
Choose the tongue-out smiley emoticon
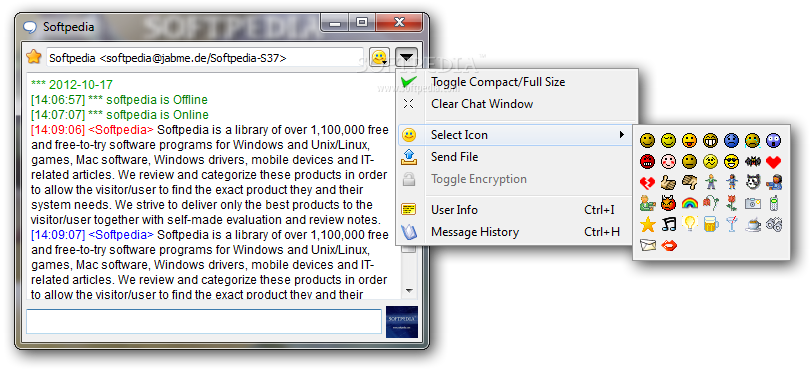689,140
